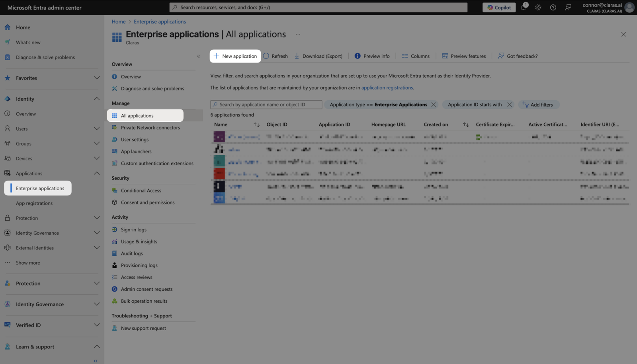Click the Add filters button
Viewport: 637px width, 364px height.
point(538,105)
